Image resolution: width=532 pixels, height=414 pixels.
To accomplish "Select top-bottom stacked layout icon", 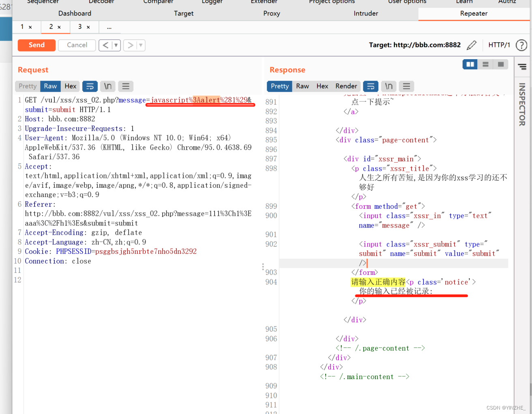I will (x=485, y=64).
